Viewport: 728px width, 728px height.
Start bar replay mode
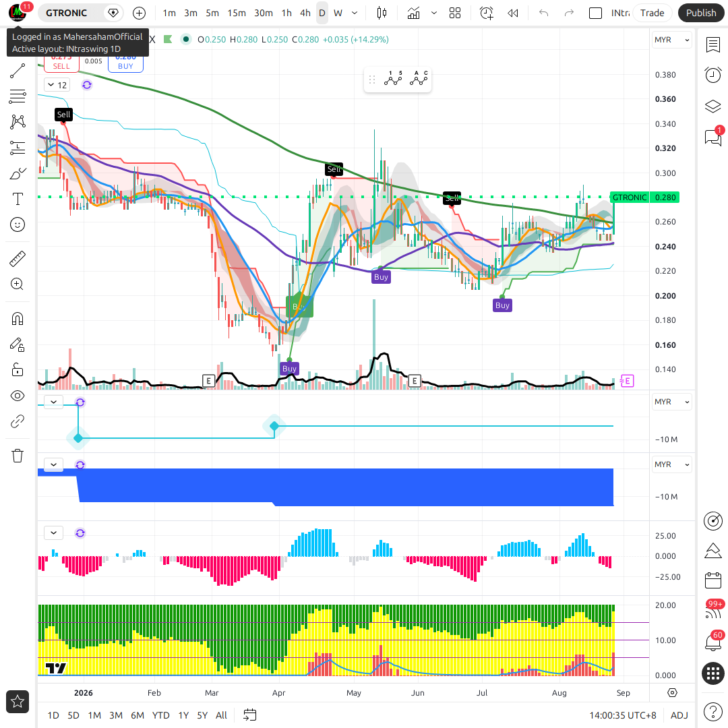pos(512,13)
